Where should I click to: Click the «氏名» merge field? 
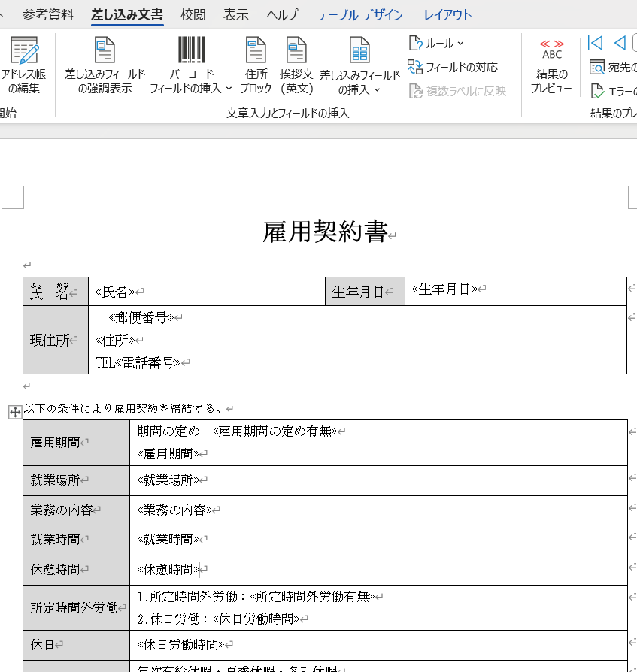pos(115,292)
